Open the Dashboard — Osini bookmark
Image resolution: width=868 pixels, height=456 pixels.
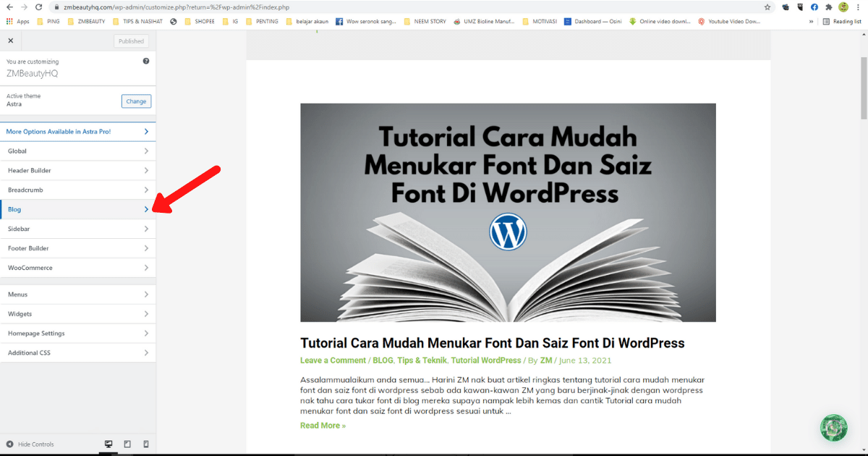point(592,22)
